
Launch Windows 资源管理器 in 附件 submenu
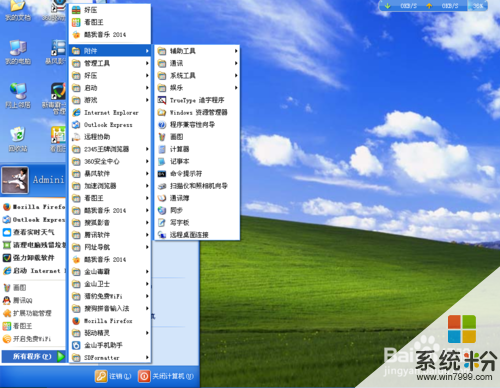[x=197, y=112]
